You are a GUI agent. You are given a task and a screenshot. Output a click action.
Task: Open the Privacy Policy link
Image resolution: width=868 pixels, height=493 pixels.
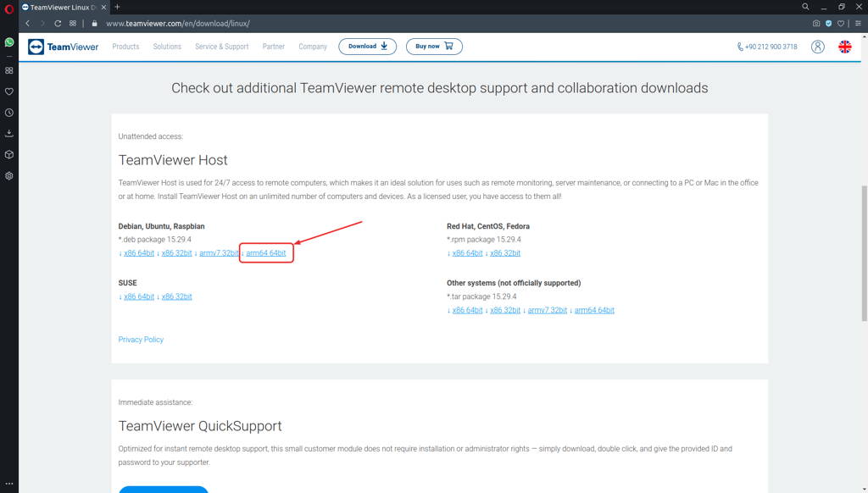click(141, 340)
